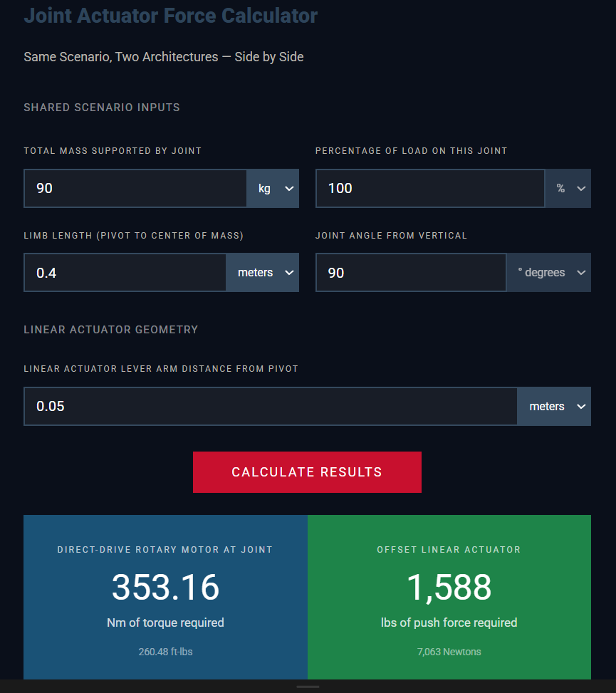
Task: Click the lbs of push force required text
Action: (449, 622)
